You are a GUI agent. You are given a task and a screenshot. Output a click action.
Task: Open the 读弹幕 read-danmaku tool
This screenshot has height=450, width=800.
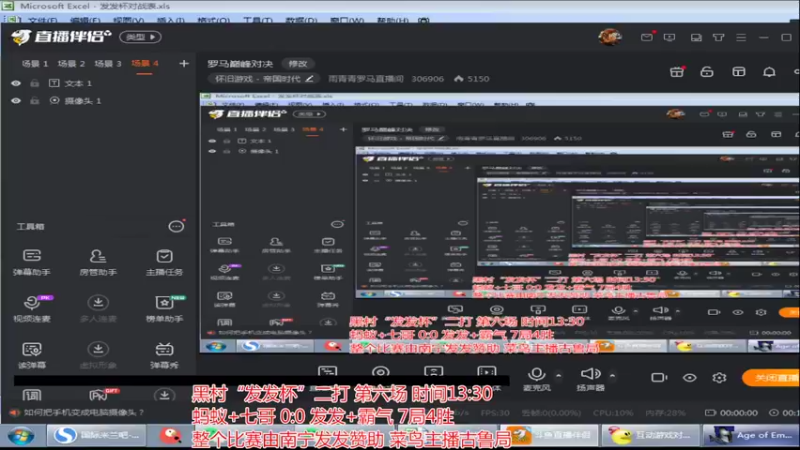[x=32, y=355]
